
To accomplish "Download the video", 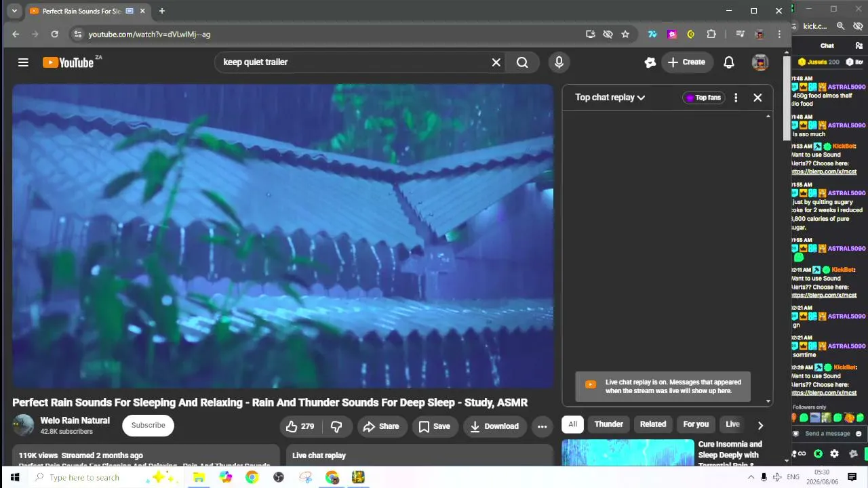I will 494,426.
